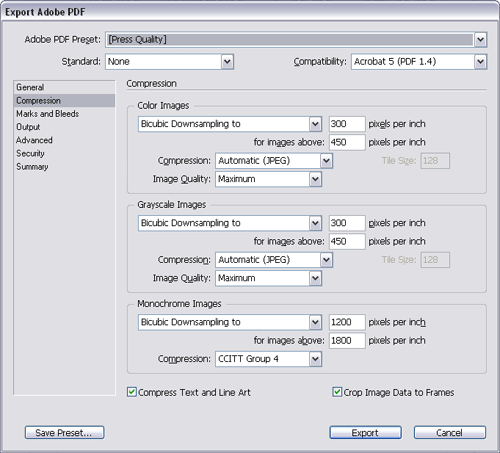Viewport: 500px width, 453px height.
Task: Click the Save Preset button
Action: 64,433
